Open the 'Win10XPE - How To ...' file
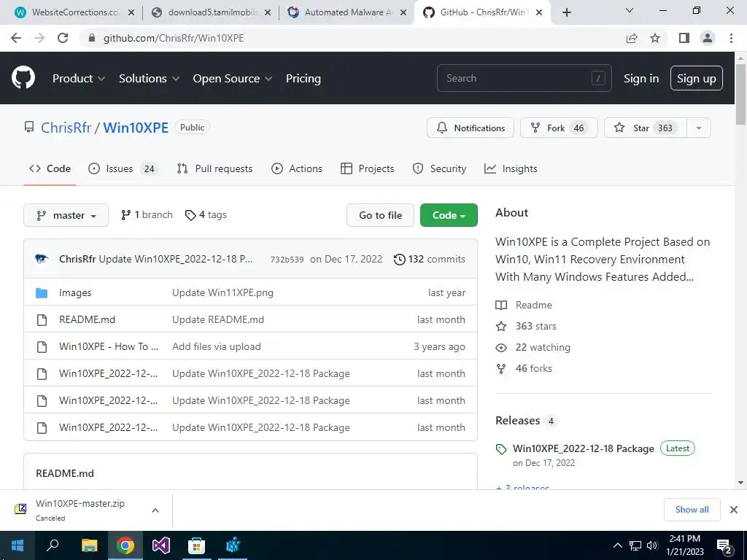 click(109, 346)
